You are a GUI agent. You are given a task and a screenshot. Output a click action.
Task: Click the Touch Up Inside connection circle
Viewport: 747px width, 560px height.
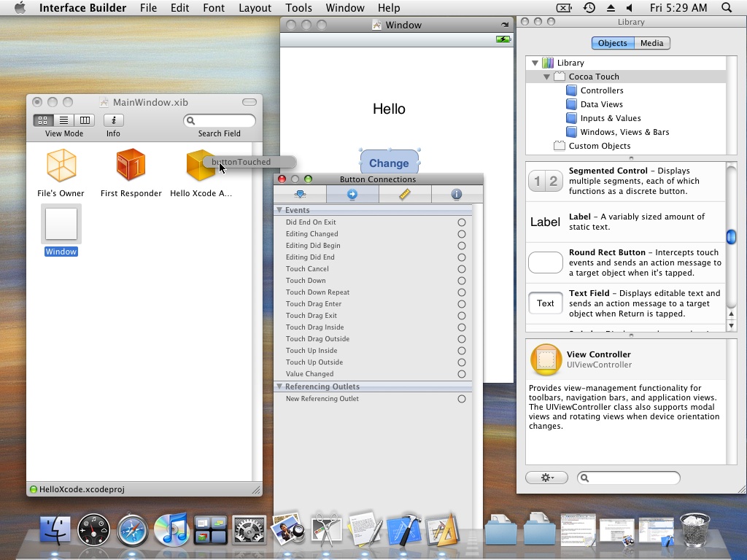(x=462, y=351)
